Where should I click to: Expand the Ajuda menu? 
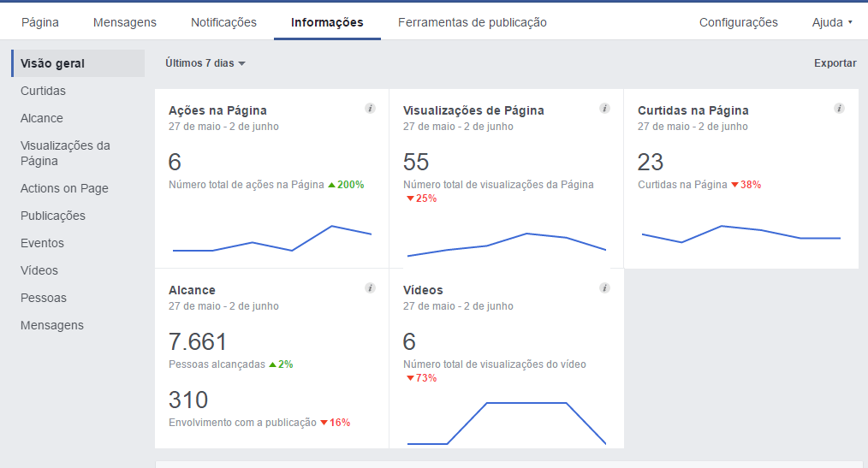(x=831, y=22)
